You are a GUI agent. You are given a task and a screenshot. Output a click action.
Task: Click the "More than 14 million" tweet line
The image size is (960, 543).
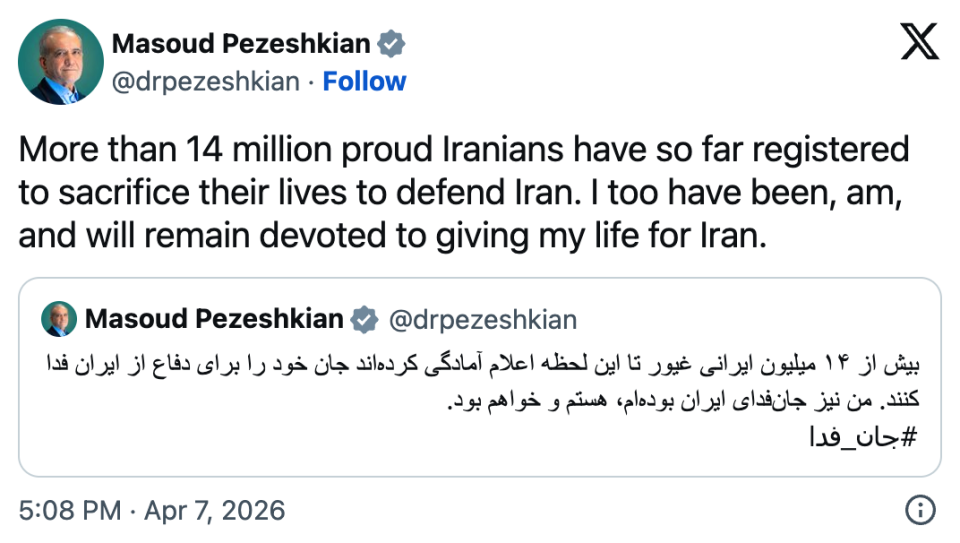click(x=464, y=151)
